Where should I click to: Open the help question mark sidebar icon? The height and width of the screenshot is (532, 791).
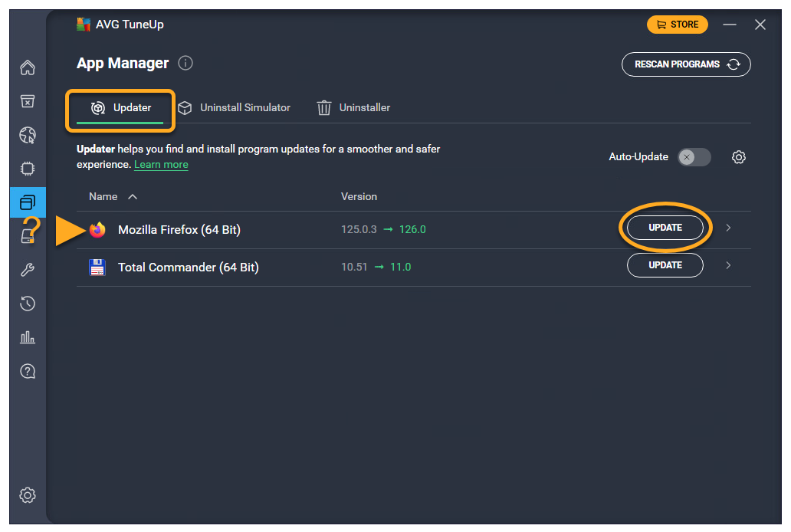(x=28, y=371)
